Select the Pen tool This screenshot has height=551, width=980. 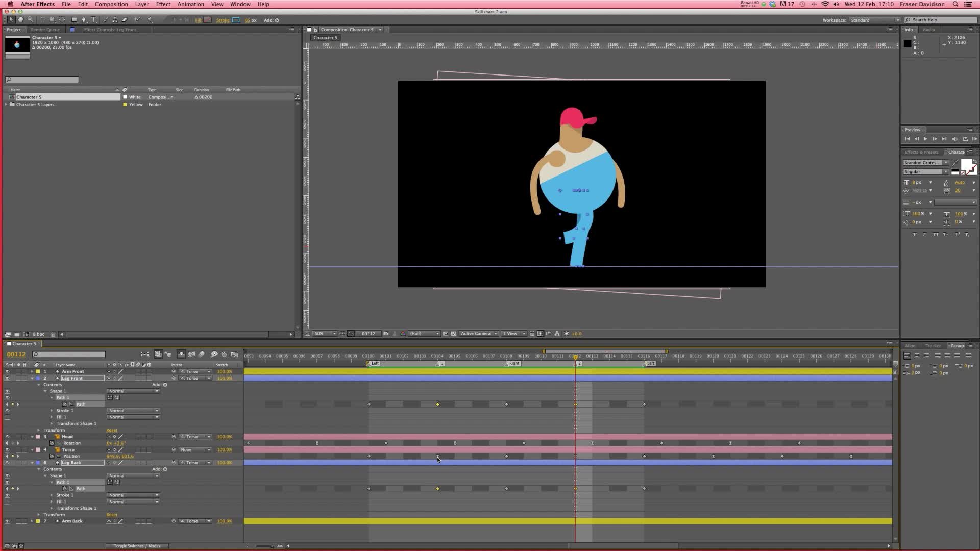(x=84, y=20)
